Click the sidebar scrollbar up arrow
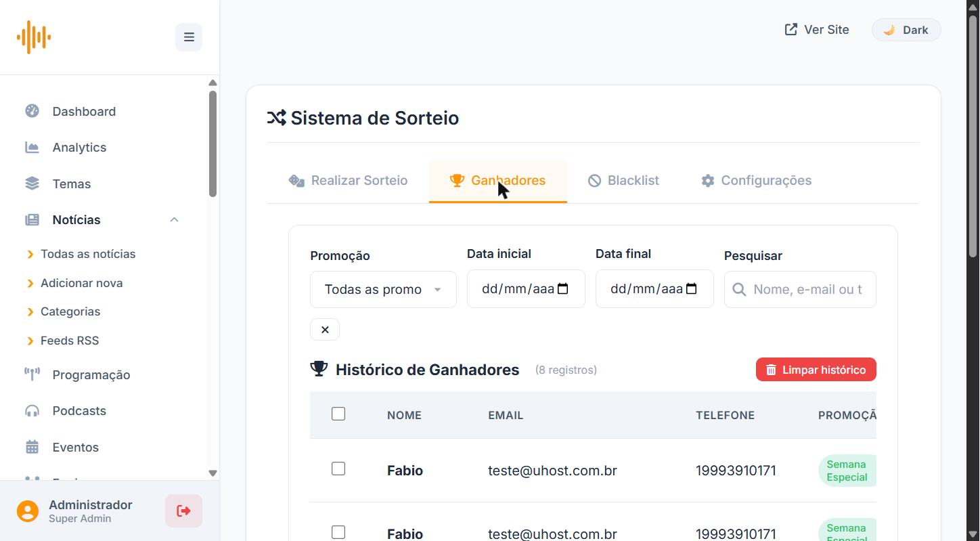Image resolution: width=980 pixels, height=541 pixels. 213,83
